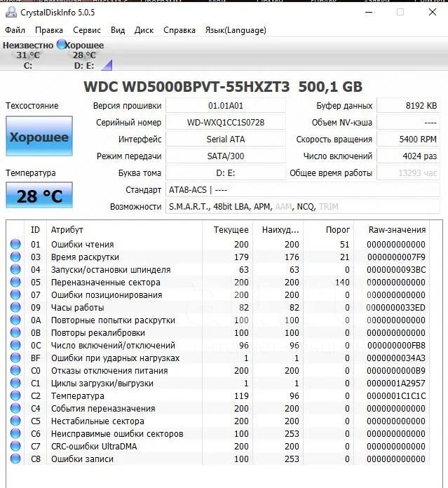
Task: Click status orb for 09 Часы работы
Action: point(15,308)
